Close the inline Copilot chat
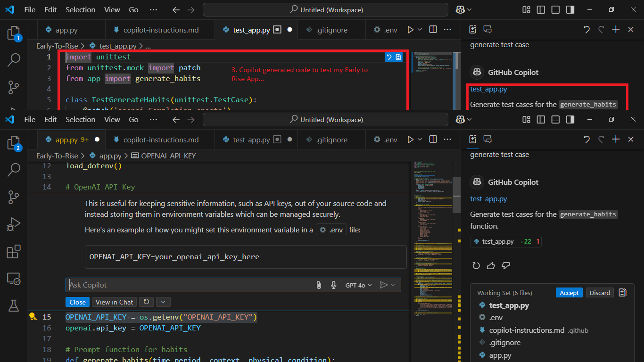The width and height of the screenshot is (644, 362). pyautogui.click(x=78, y=302)
